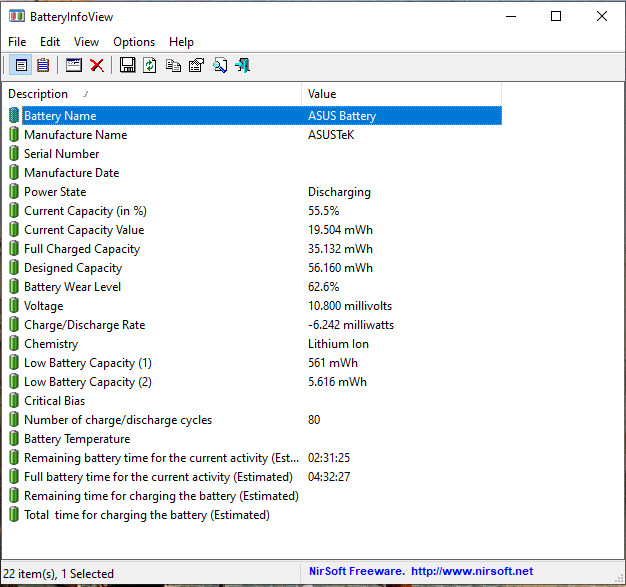Open the View menu

pyautogui.click(x=86, y=42)
